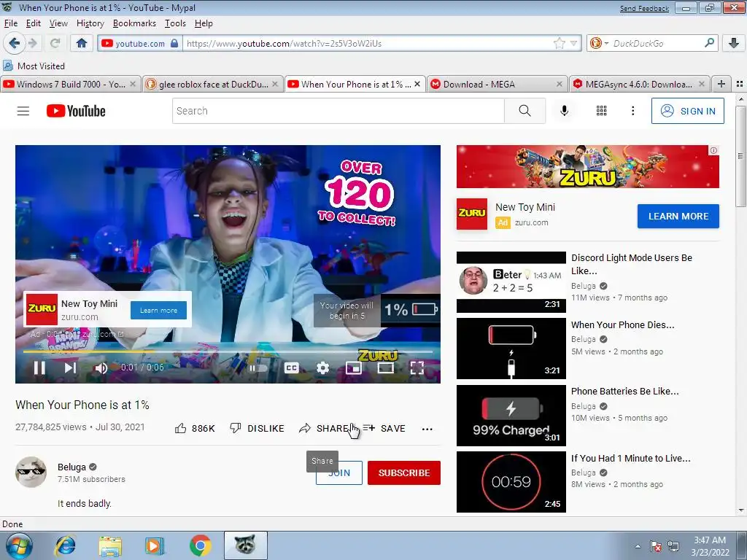The image size is (747, 560).
Task: Switch to Download - MEGA tab
Action: pos(497,85)
